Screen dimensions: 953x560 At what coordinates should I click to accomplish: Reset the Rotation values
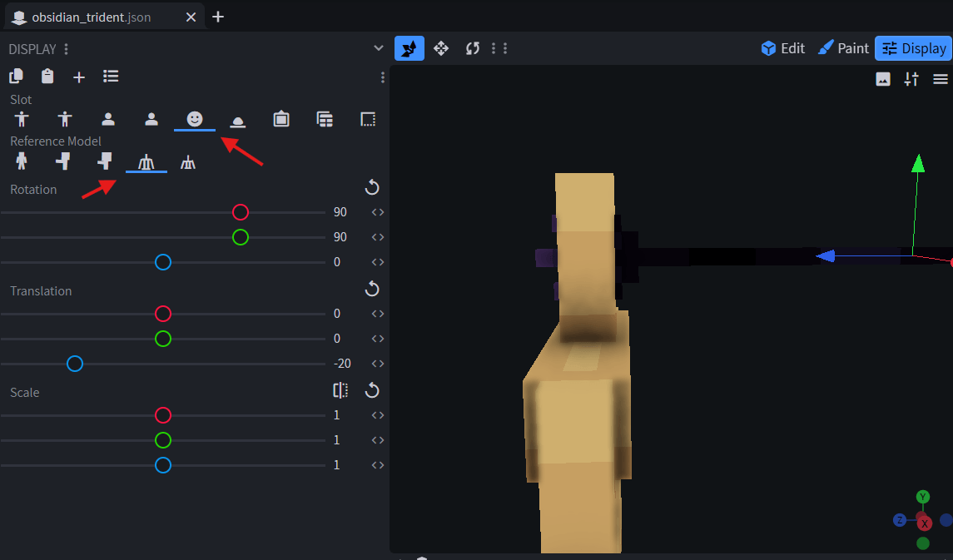click(x=372, y=188)
